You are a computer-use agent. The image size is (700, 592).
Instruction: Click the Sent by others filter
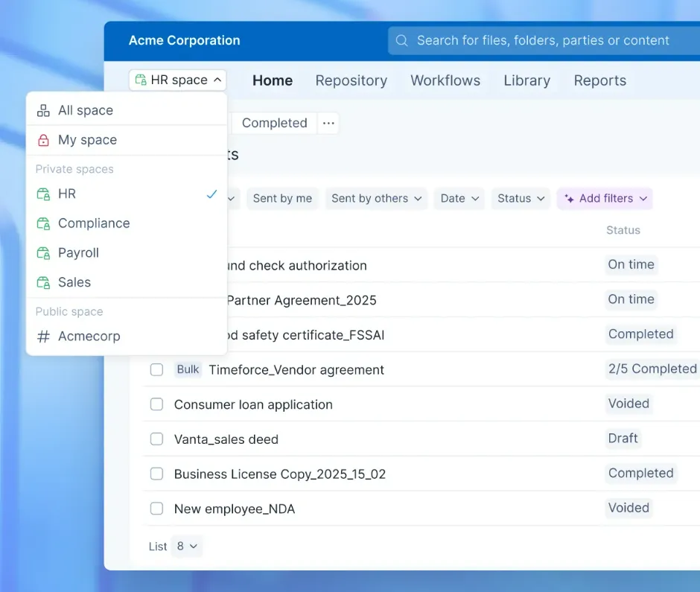point(376,198)
